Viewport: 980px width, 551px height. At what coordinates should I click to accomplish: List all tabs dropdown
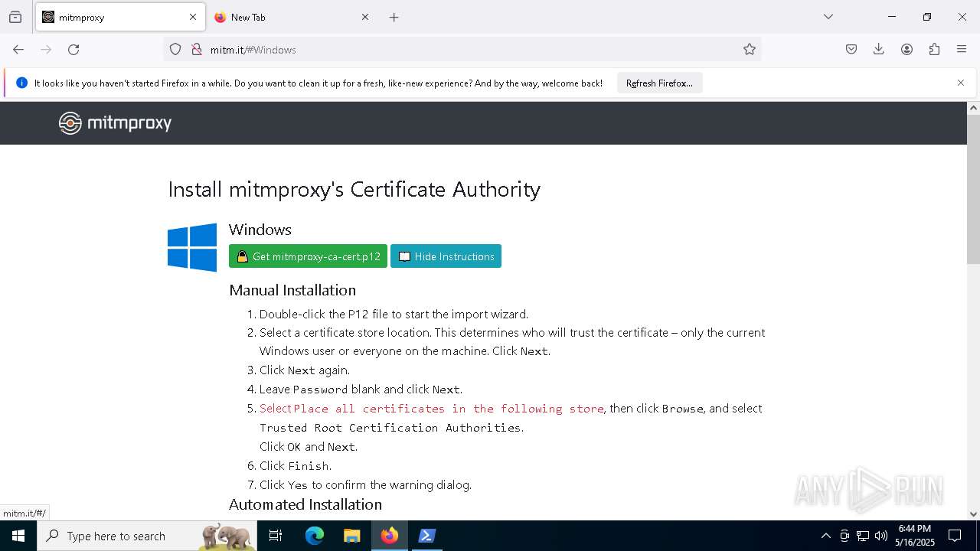[x=828, y=17]
